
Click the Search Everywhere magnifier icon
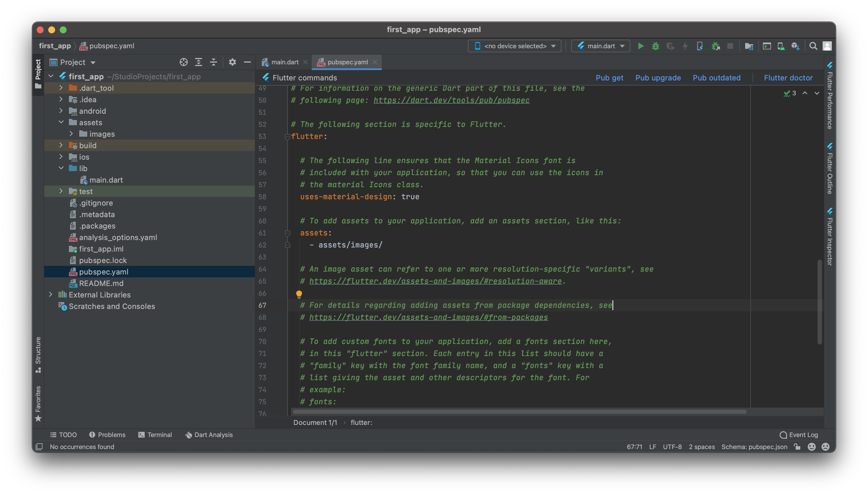tap(813, 46)
